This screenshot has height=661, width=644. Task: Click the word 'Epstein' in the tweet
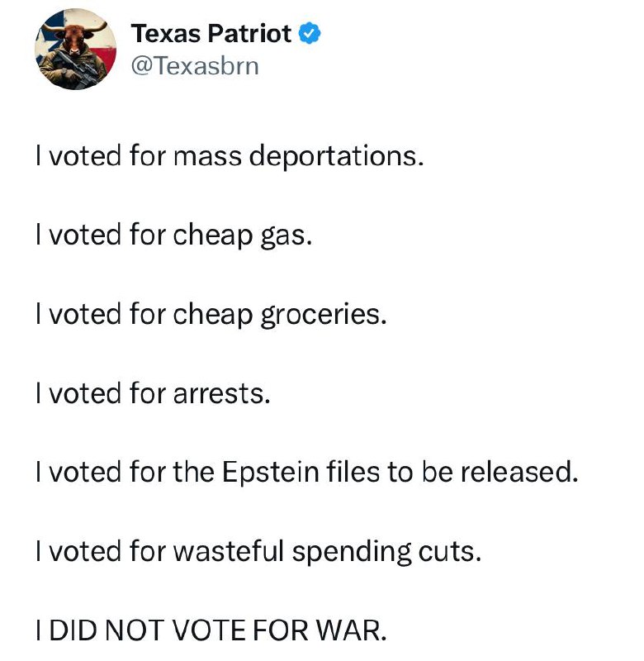[x=271, y=473]
